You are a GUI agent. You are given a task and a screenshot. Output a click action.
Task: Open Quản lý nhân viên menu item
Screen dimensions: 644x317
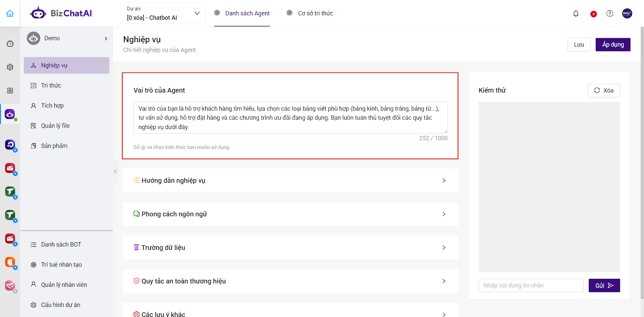(66, 284)
